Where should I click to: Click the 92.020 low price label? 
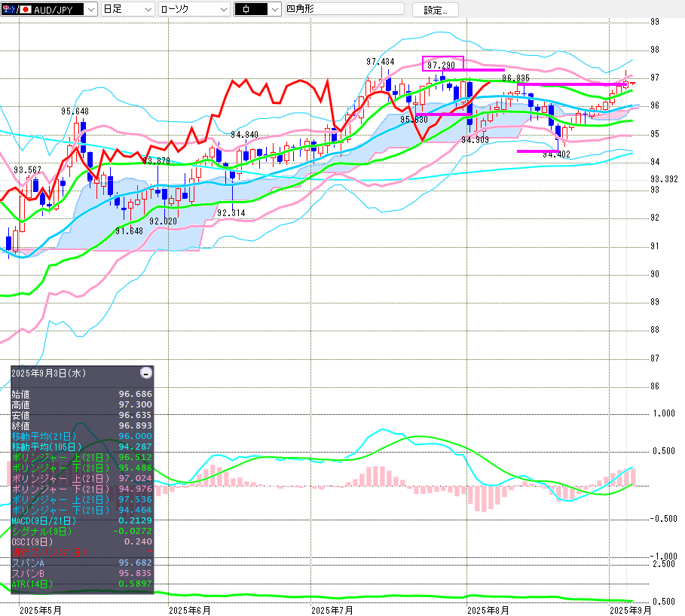(163, 221)
